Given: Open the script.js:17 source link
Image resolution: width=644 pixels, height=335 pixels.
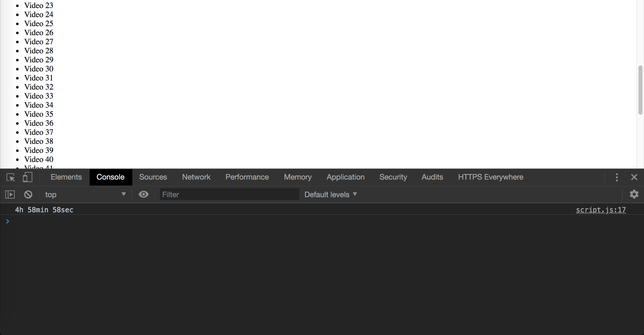Looking at the screenshot, I should (601, 210).
